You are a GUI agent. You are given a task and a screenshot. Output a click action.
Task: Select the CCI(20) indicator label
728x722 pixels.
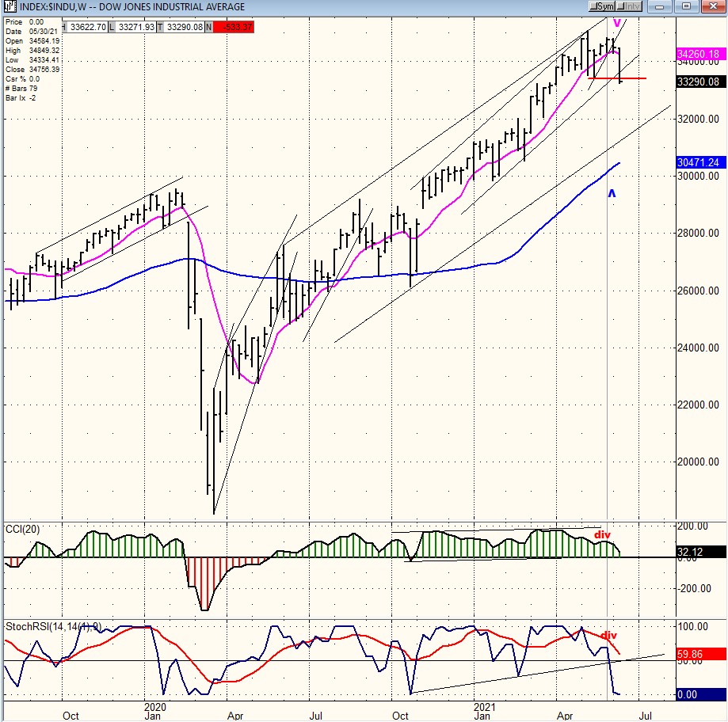click(24, 528)
